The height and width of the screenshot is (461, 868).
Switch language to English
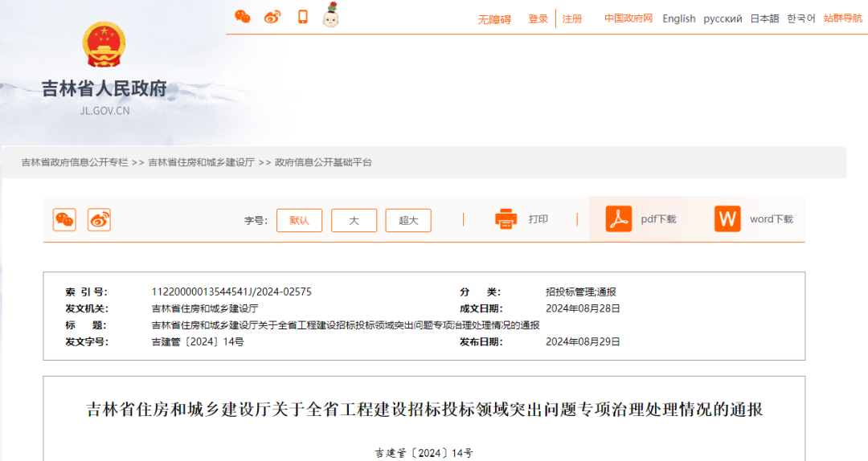point(678,18)
